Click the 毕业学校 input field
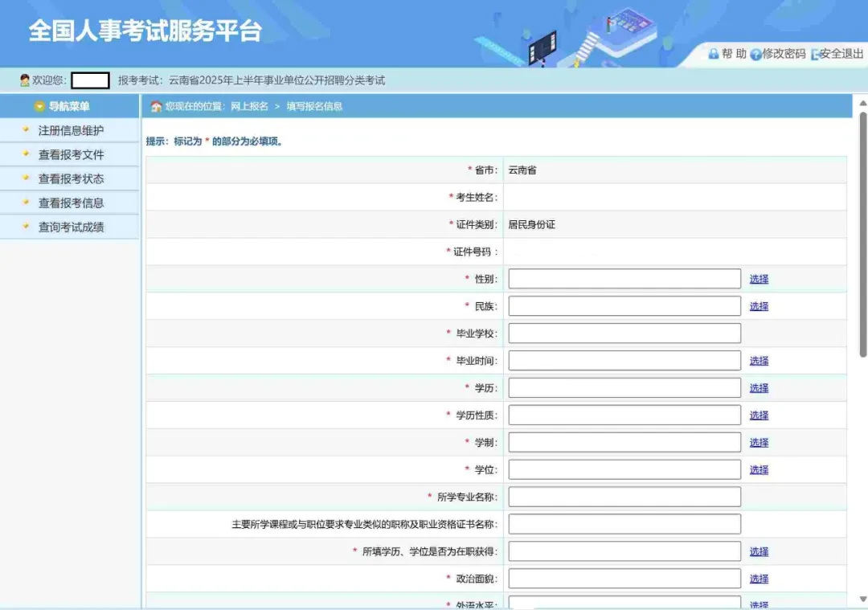 coord(624,333)
